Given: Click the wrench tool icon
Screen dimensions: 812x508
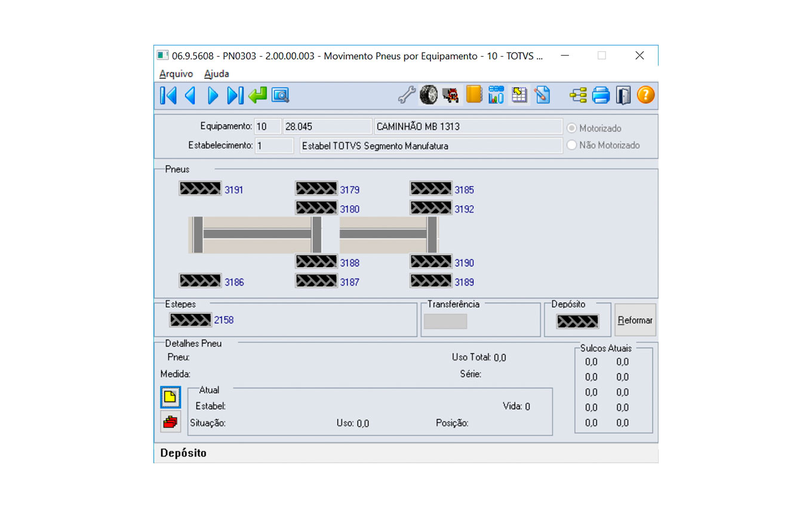Looking at the screenshot, I should point(406,95).
